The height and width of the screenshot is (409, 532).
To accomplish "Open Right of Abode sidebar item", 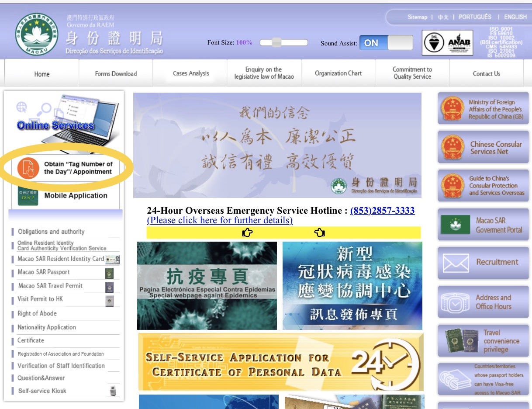I will pyautogui.click(x=37, y=313).
